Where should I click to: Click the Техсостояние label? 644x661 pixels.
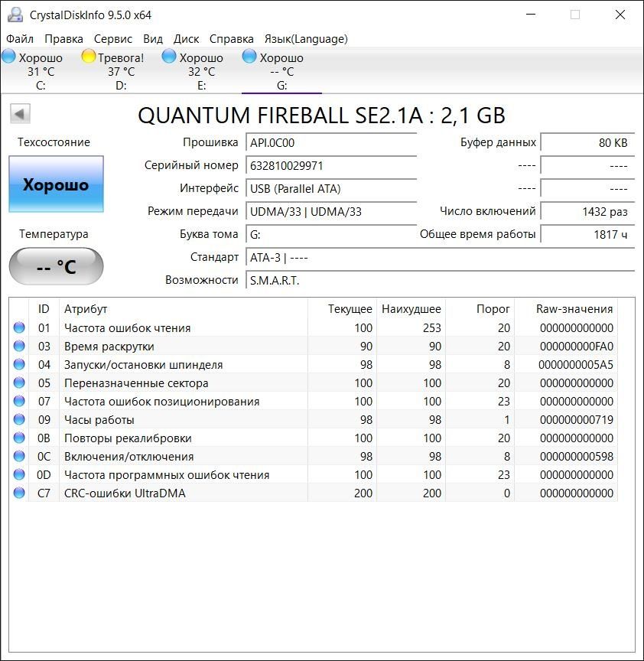tap(54, 142)
